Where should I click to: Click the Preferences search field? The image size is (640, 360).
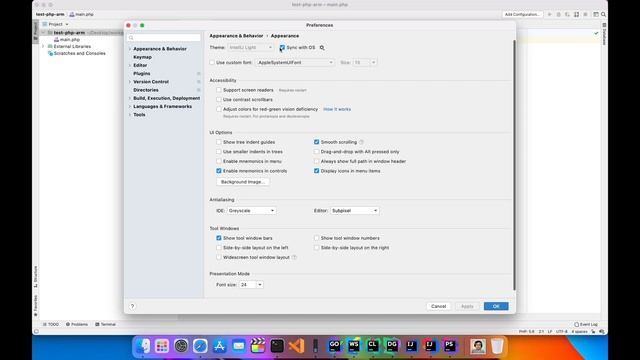click(164, 38)
